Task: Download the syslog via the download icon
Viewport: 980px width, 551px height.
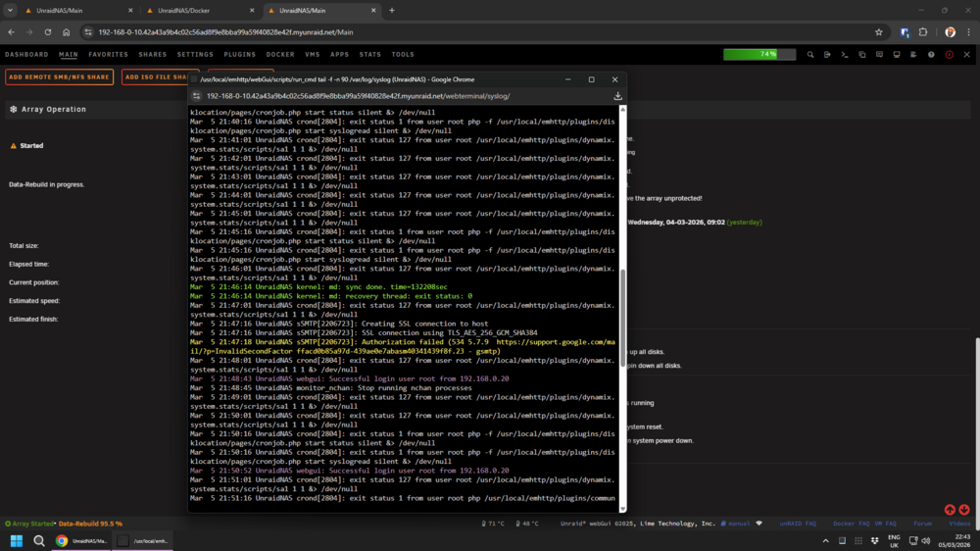Action: [617, 96]
